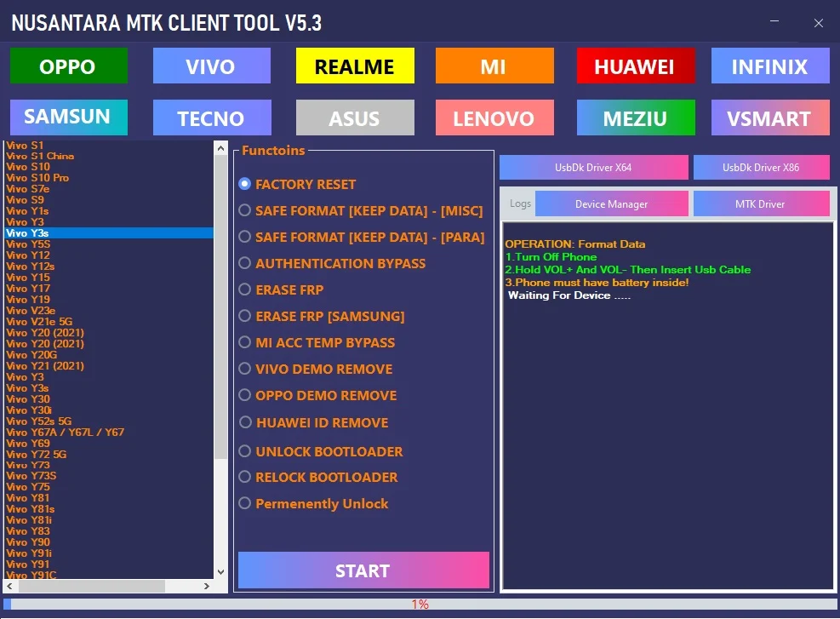840x619 pixels.
Task: Select Permenently Unlock radio option
Action: (313, 503)
